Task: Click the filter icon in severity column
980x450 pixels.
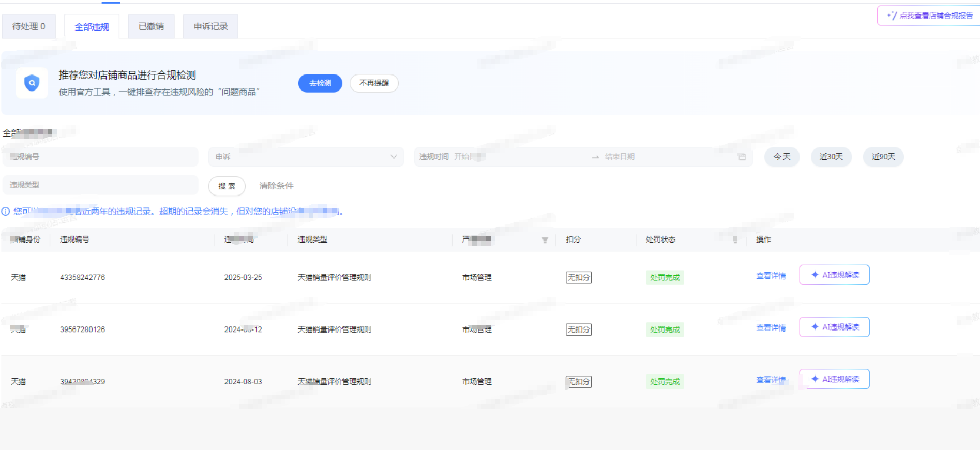Action: pyautogui.click(x=545, y=240)
